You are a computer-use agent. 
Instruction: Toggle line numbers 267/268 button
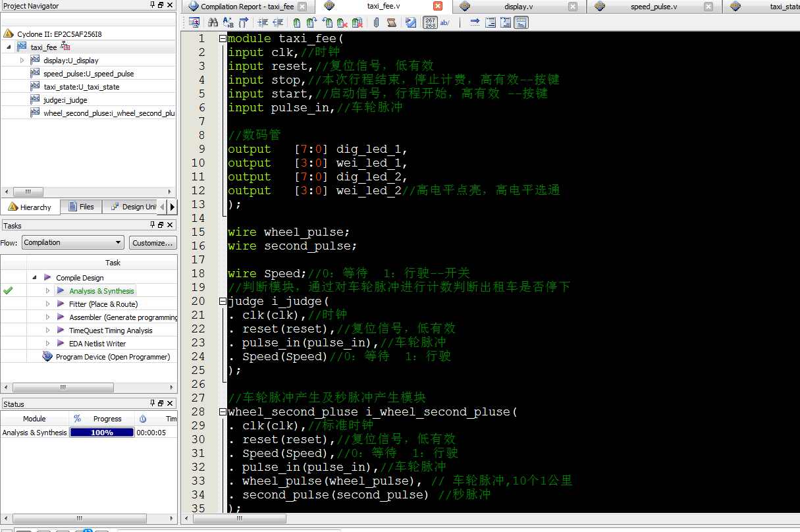pyautogui.click(x=430, y=22)
